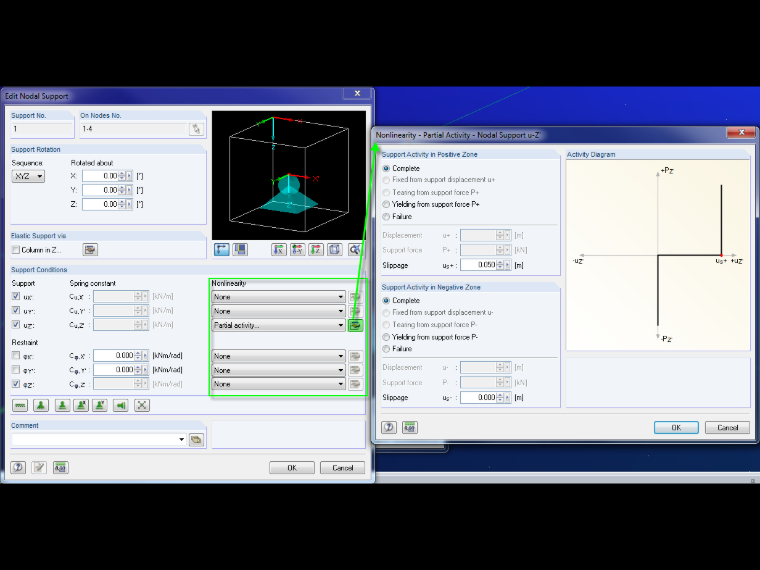
Task: Pick nodes graphically next to On Nodes No.
Action: tap(196, 129)
